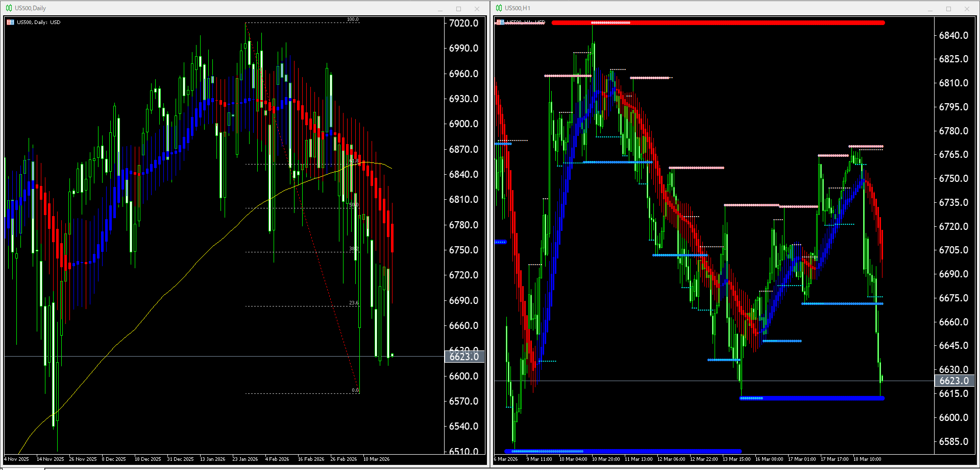Click the '18 Dec 2025' date on Daily axis
Viewport: 980px width, 470px height.
pos(148,459)
